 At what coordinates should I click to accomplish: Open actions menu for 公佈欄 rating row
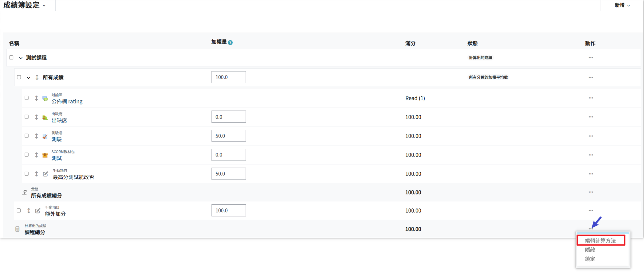(591, 98)
